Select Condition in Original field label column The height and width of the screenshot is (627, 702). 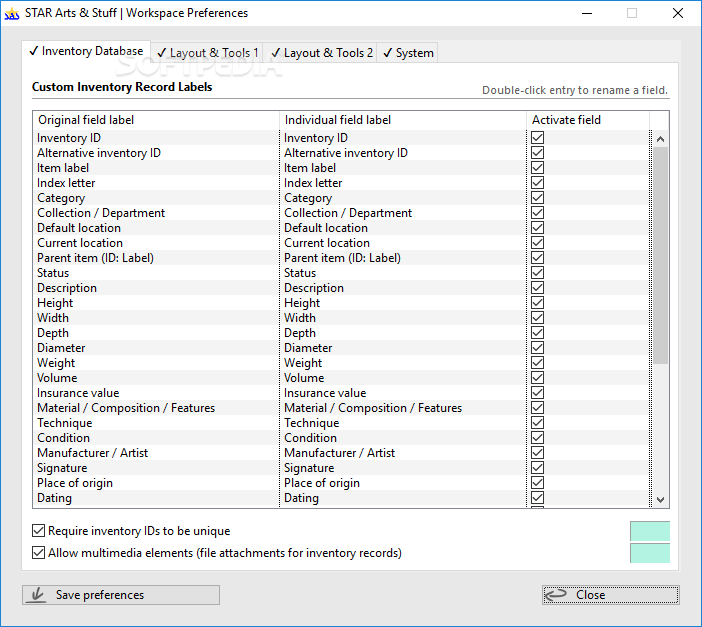click(63, 438)
